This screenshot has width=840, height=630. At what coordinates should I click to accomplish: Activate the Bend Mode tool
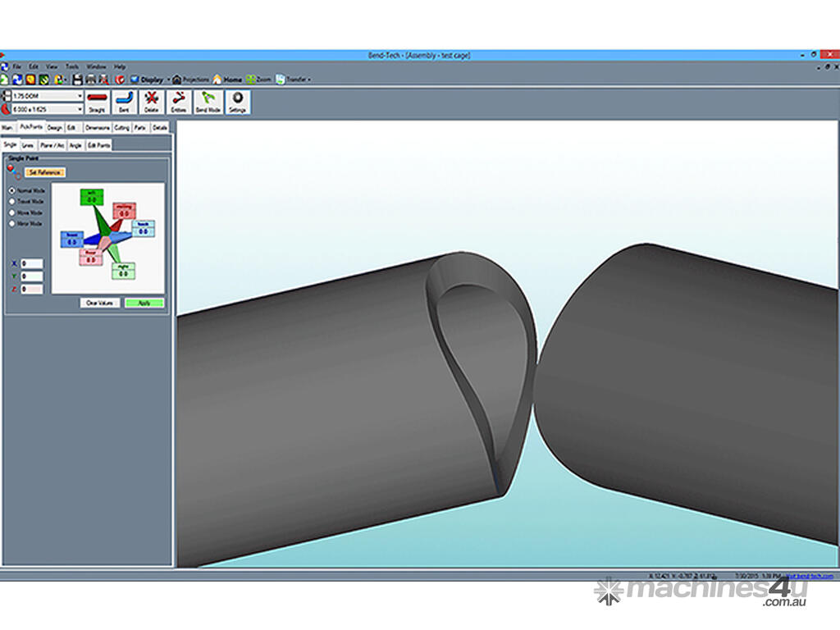pyautogui.click(x=208, y=102)
